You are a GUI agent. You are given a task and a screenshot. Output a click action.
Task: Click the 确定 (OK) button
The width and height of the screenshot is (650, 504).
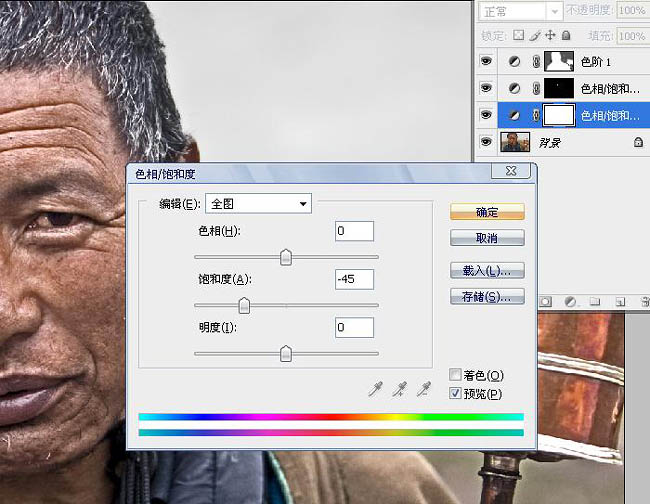[x=487, y=212]
